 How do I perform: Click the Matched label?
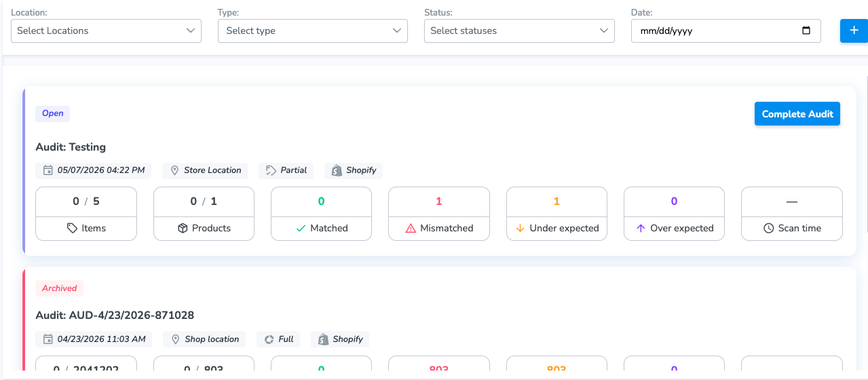click(329, 229)
